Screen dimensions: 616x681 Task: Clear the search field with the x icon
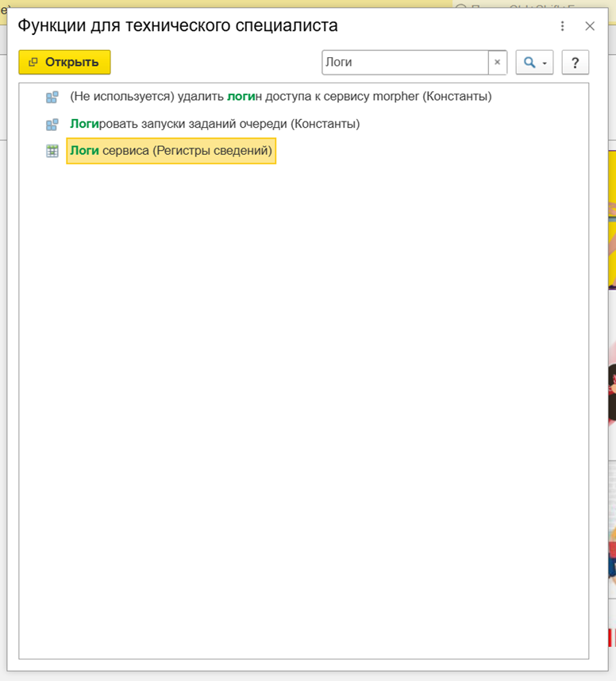[498, 62]
